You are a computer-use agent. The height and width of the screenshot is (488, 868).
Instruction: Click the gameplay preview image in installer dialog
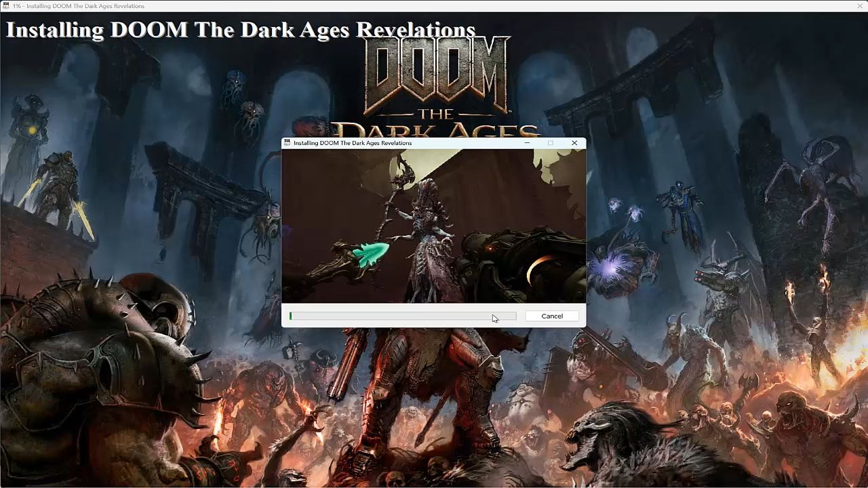[434, 226]
